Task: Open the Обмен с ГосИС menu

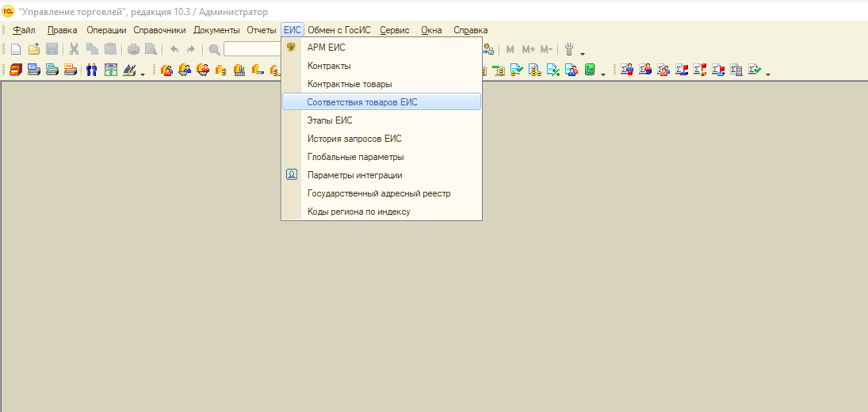Action: click(x=338, y=30)
